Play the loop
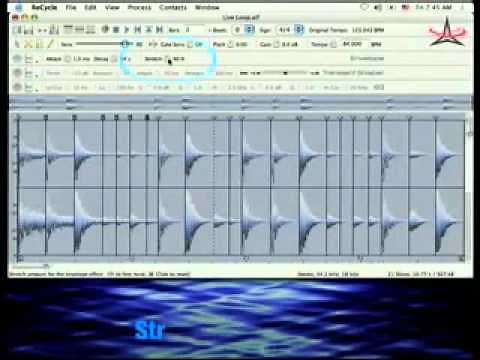480x360 pixels. [x=127, y=30]
